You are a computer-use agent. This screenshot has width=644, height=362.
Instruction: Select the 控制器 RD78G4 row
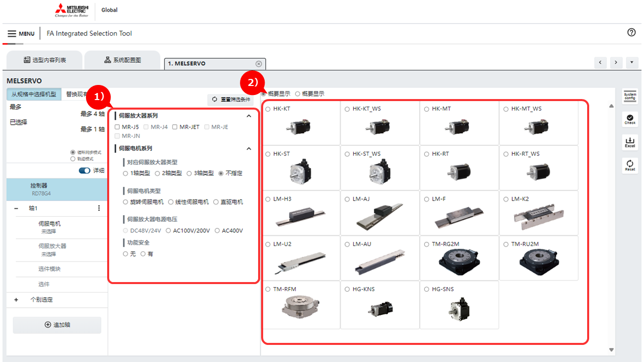point(57,189)
